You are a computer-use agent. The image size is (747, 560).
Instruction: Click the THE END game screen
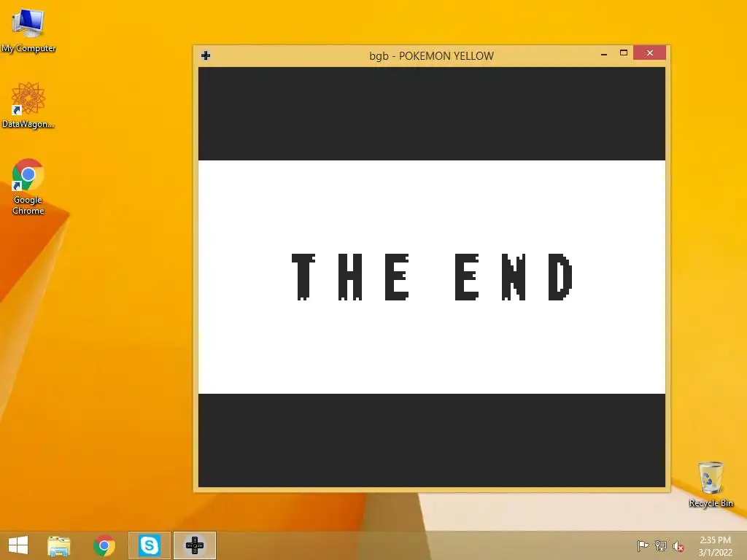[x=432, y=276]
